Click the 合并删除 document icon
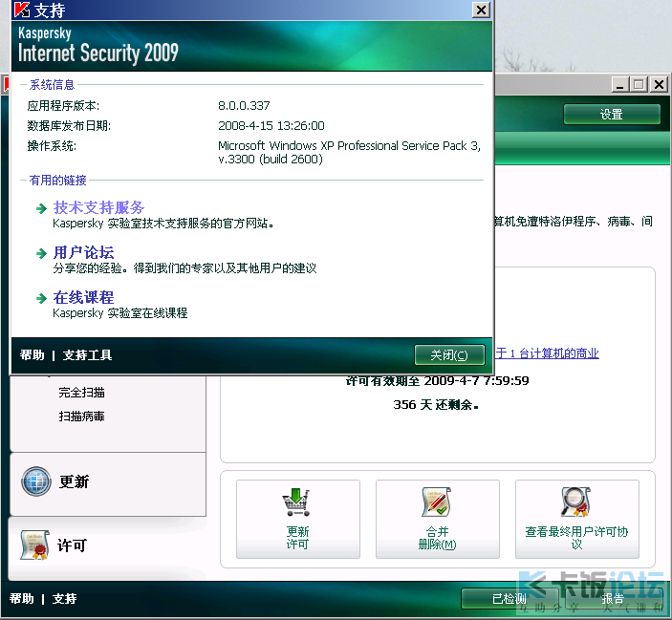 click(437, 502)
